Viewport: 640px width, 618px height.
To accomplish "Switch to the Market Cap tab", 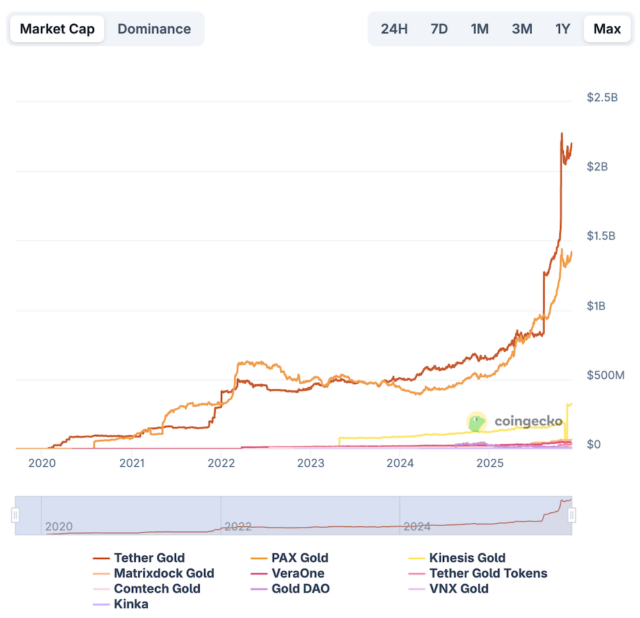I will [x=57, y=29].
